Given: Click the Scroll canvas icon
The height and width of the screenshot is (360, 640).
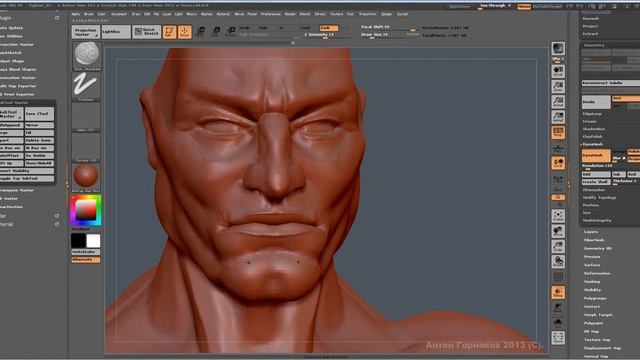Looking at the screenshot, I should (558, 71).
